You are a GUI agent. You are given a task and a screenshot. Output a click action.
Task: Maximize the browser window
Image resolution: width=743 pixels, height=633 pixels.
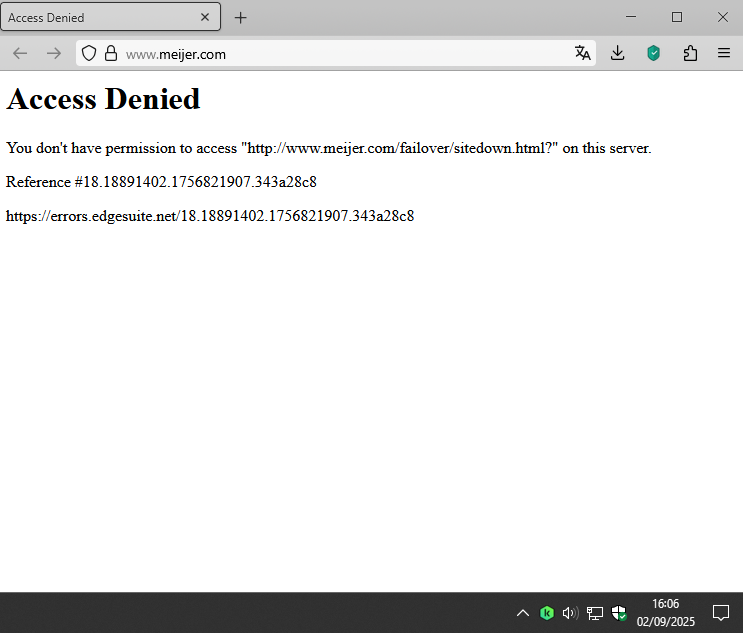coord(677,17)
